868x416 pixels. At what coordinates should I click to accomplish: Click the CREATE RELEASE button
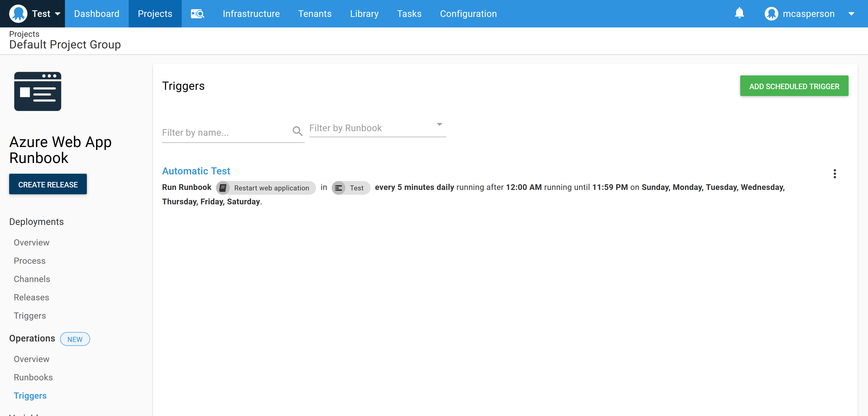(x=48, y=184)
